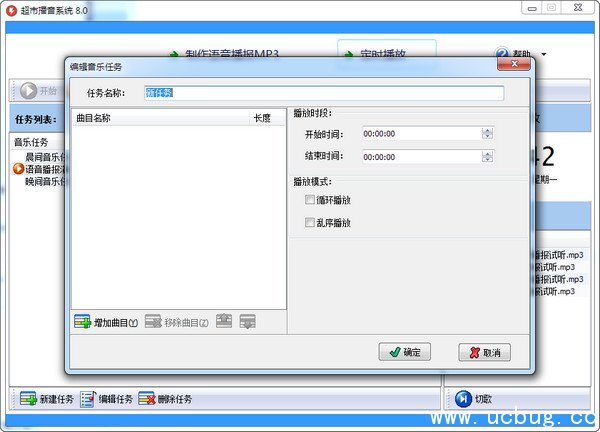Click the 长度 column header
Viewport: 600px width, 432px height.
coord(267,118)
